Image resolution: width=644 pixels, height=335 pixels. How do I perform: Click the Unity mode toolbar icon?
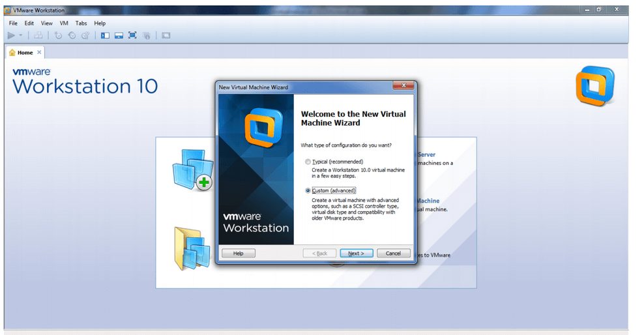point(146,36)
